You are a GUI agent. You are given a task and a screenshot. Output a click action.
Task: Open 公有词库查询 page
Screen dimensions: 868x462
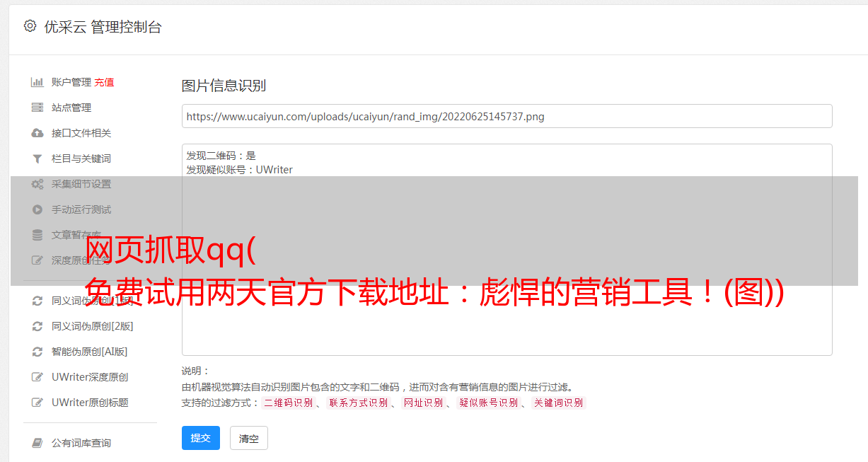point(81,443)
